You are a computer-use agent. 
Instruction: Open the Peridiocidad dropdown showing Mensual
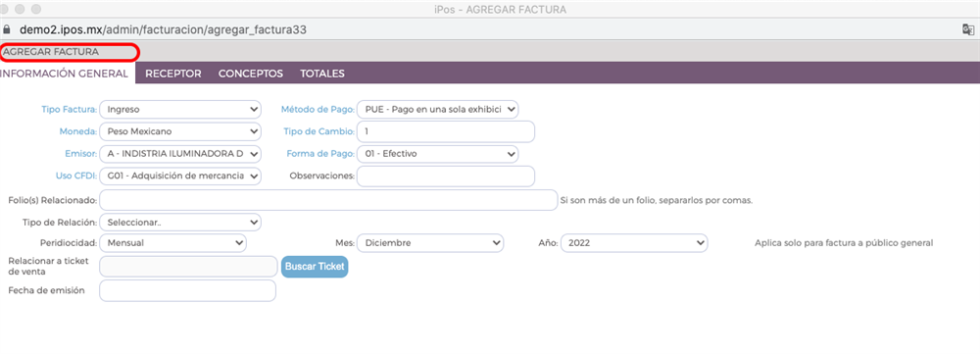click(x=172, y=242)
